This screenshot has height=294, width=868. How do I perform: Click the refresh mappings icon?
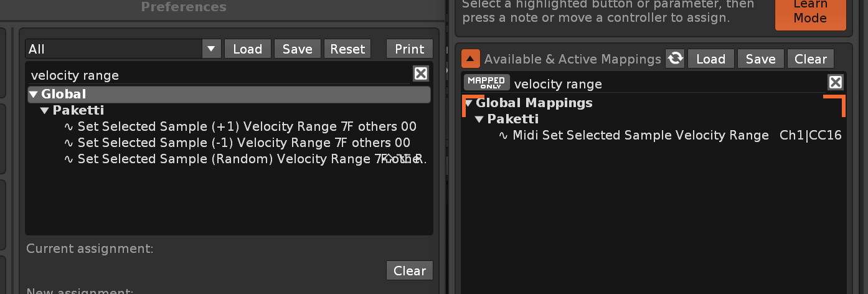tap(675, 59)
